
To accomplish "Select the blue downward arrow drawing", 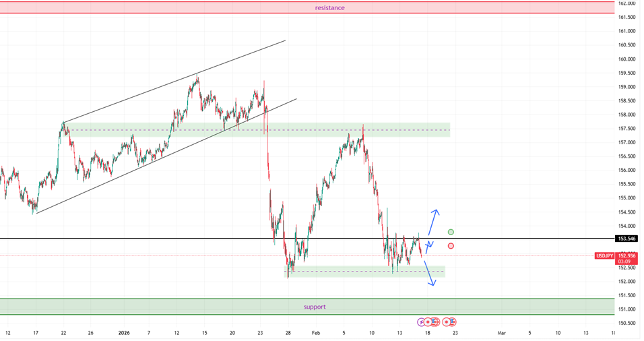I will pos(429,274).
